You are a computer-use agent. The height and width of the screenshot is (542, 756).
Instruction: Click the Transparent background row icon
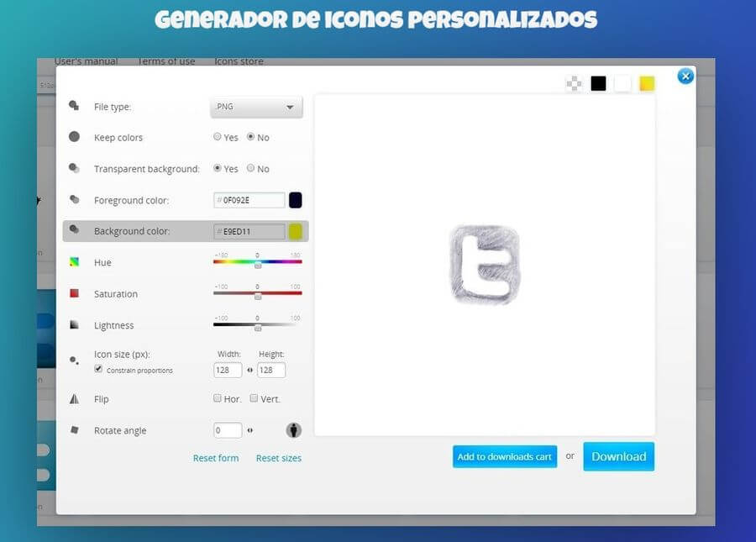[x=74, y=168]
